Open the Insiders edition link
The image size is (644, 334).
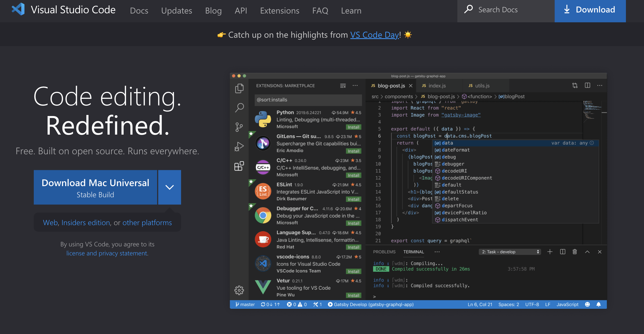pos(86,222)
